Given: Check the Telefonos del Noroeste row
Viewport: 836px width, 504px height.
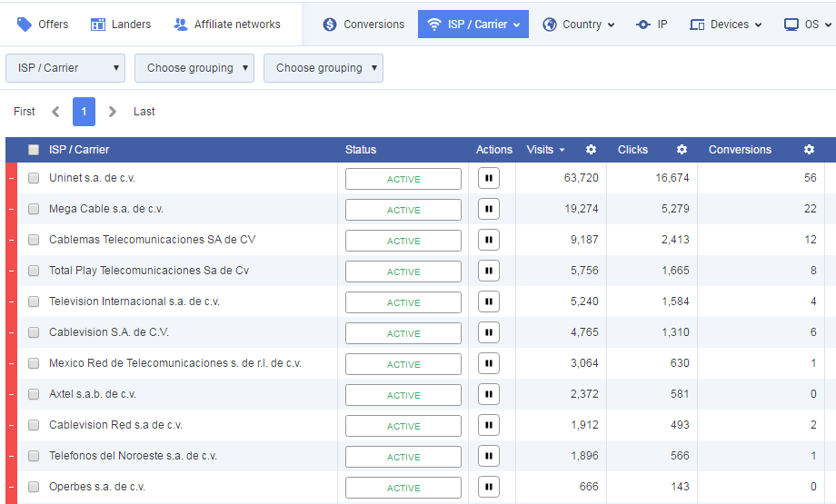Looking at the screenshot, I should coord(34,456).
